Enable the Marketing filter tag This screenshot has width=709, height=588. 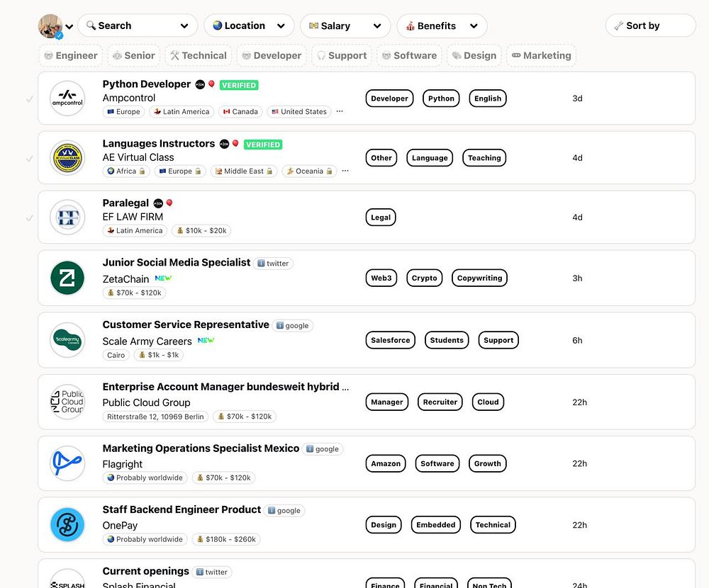click(541, 55)
